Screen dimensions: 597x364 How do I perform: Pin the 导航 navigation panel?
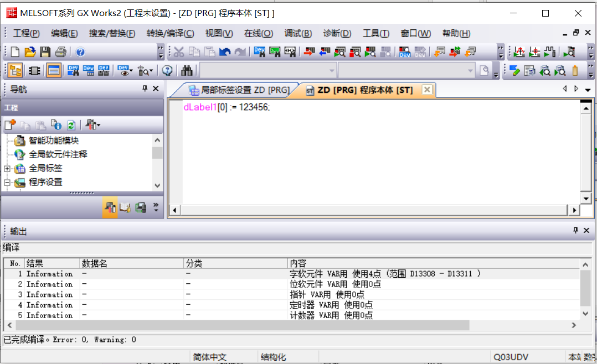click(x=145, y=89)
